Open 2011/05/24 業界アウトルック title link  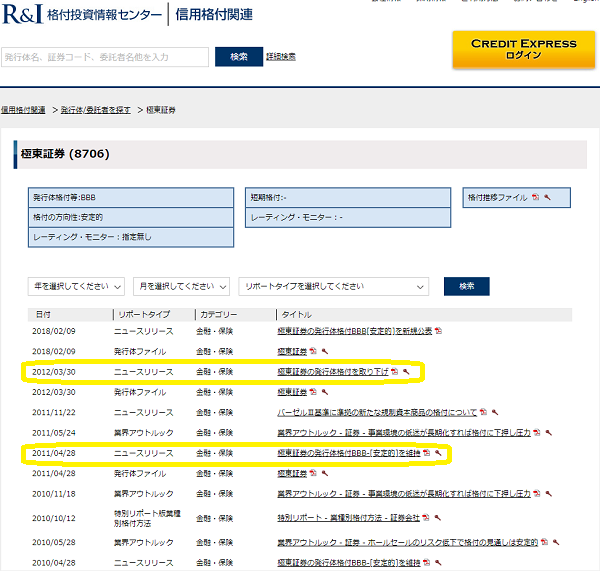(x=404, y=432)
